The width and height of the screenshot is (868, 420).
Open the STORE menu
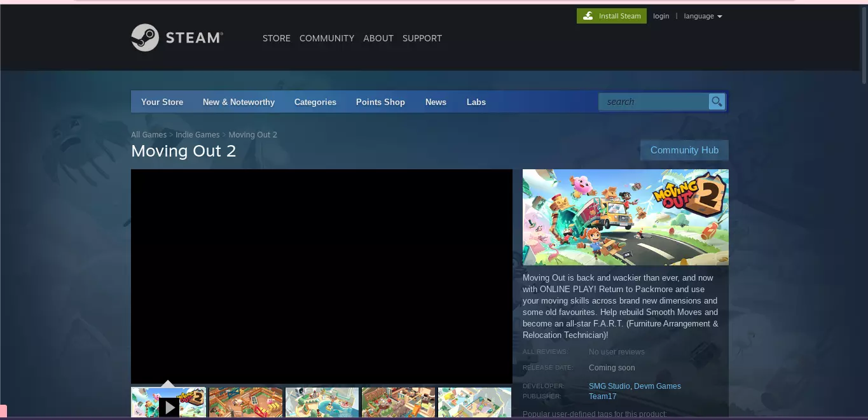277,38
